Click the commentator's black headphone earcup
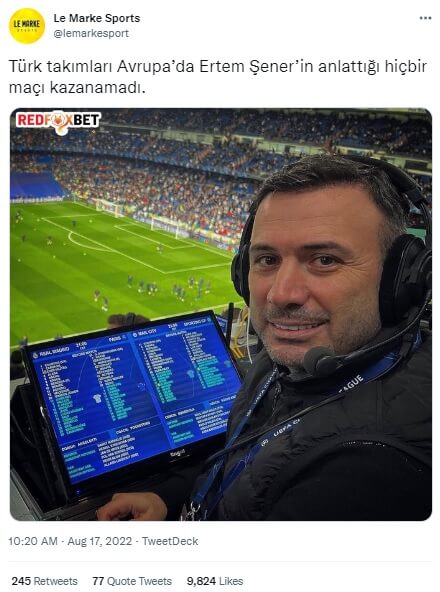 [x=405, y=278]
